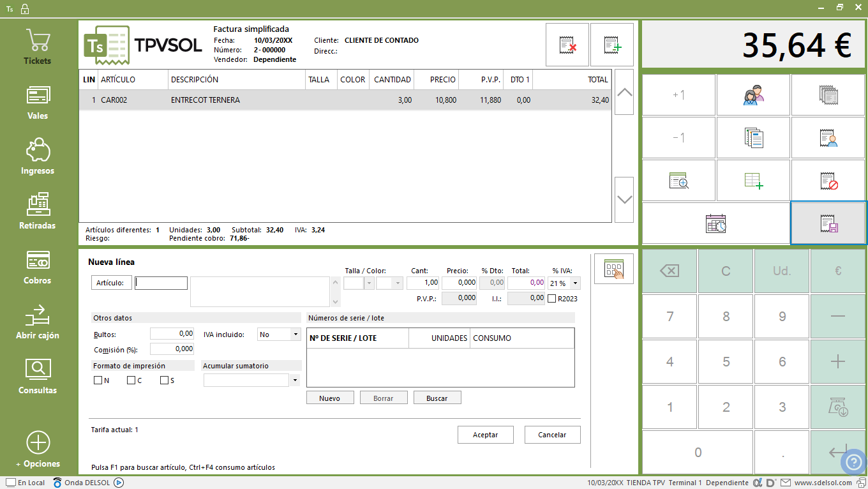The image size is (868, 489).
Task: Click Aceptar to confirm line
Action: (x=486, y=435)
